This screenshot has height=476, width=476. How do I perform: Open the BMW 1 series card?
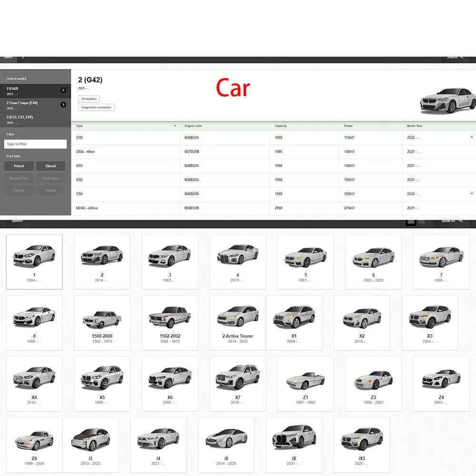pos(34,262)
